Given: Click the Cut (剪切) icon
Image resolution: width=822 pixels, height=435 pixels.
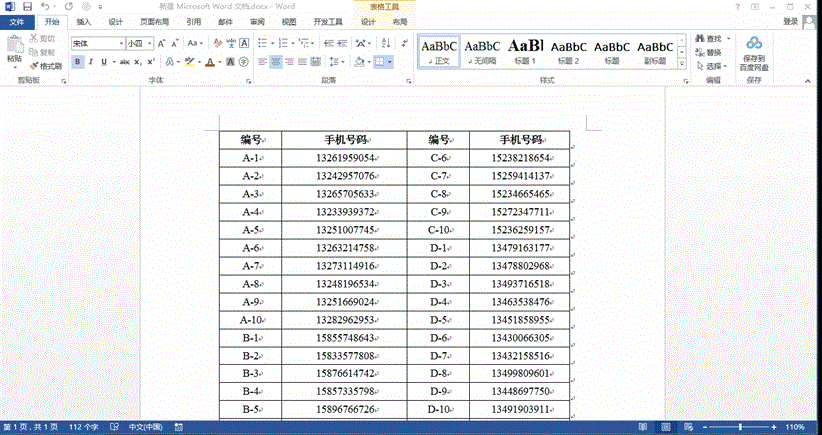Looking at the screenshot, I should [x=42, y=39].
